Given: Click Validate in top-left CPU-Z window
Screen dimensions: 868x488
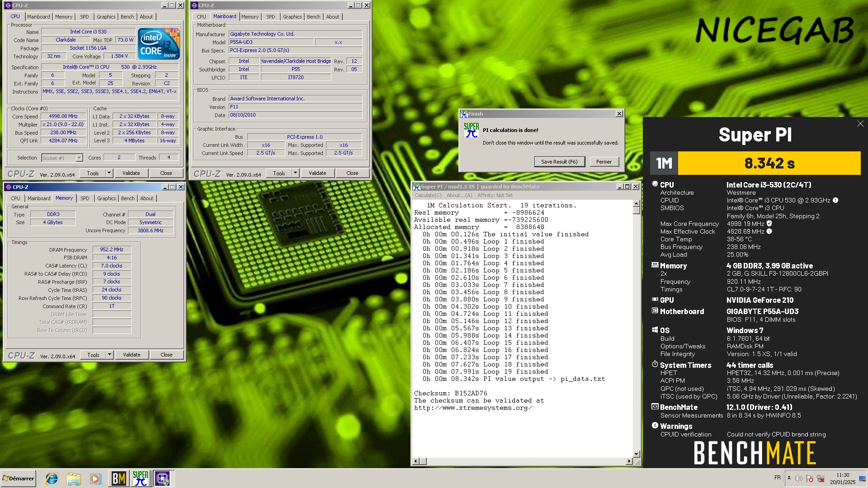Looking at the screenshot, I should pos(131,173).
